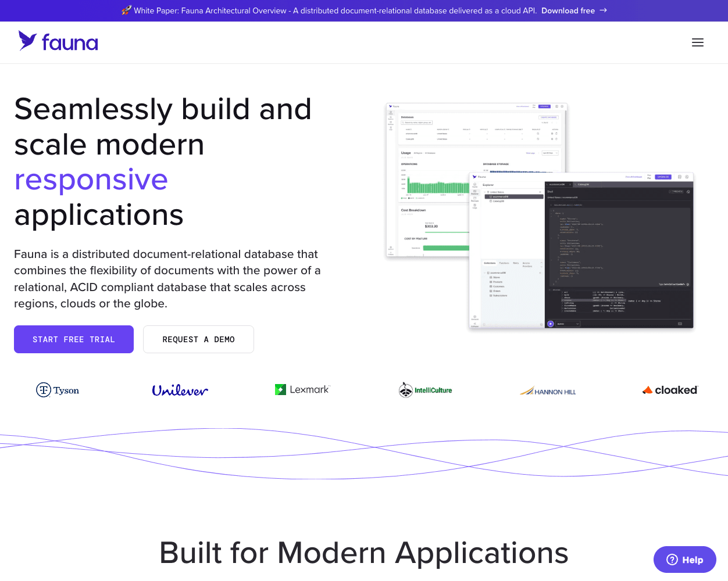Image resolution: width=728 pixels, height=581 pixels.
Task: Click the white paper announcement text
Action: (x=336, y=10)
